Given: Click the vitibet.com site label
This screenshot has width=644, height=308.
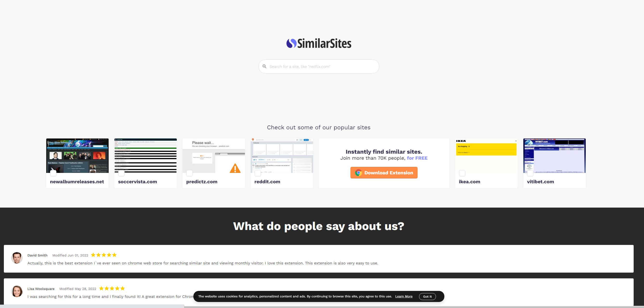Looking at the screenshot, I should click(540, 182).
